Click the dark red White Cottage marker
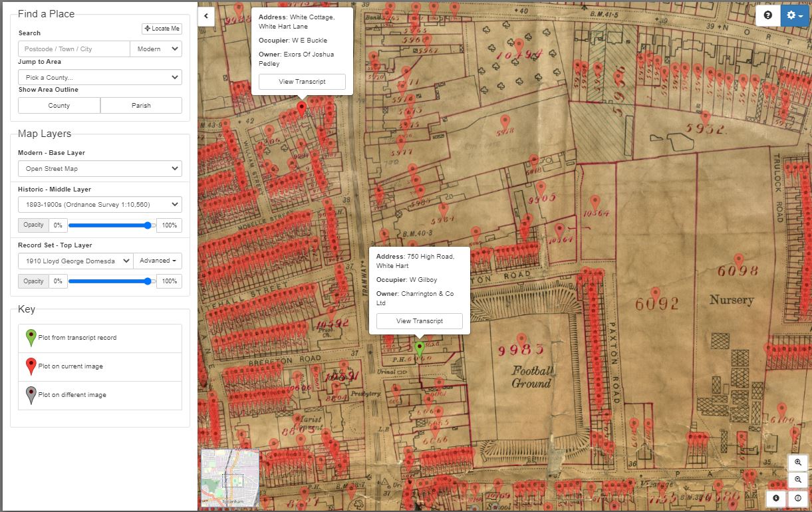Viewport: 812px width, 512px height. click(301, 108)
